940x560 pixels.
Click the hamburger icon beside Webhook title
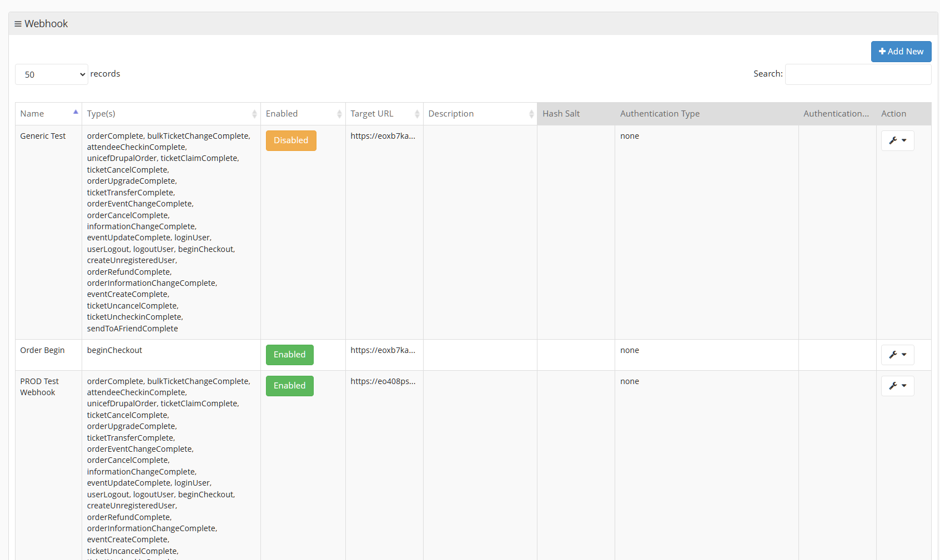tap(18, 24)
